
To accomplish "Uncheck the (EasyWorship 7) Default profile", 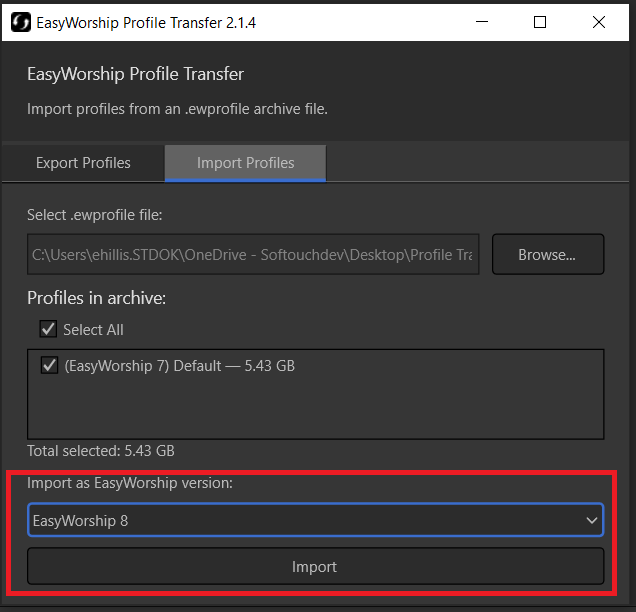I will 49,365.
